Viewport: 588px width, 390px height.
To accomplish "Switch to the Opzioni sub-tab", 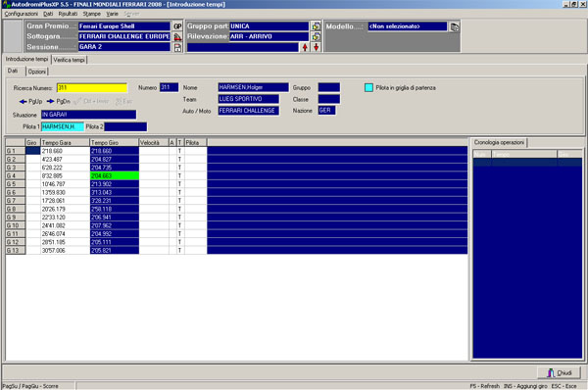I will pos(37,72).
